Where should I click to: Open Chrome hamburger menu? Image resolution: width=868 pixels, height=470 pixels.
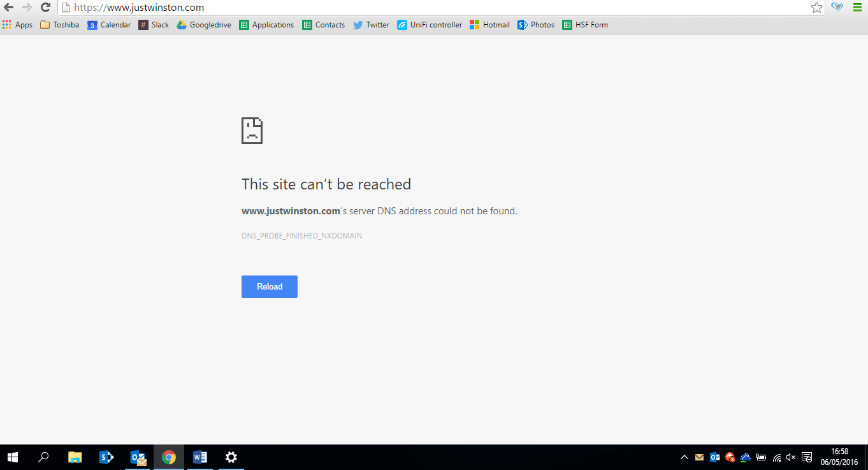click(x=857, y=8)
